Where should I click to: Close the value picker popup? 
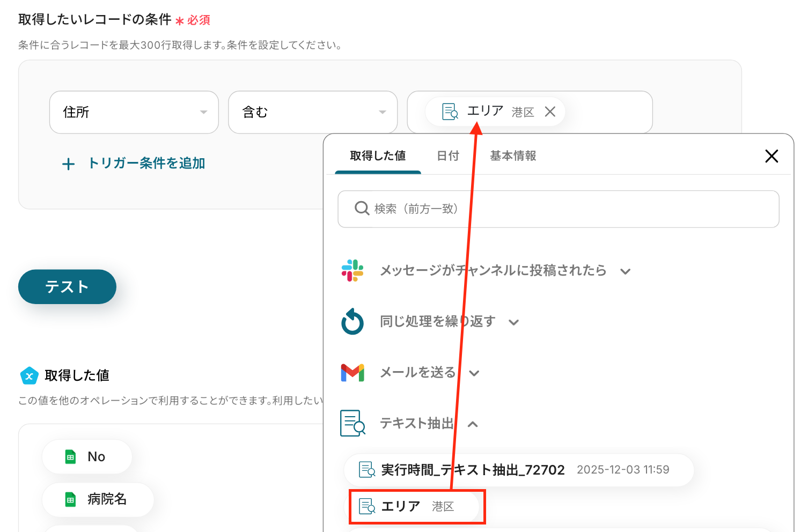pos(772,156)
